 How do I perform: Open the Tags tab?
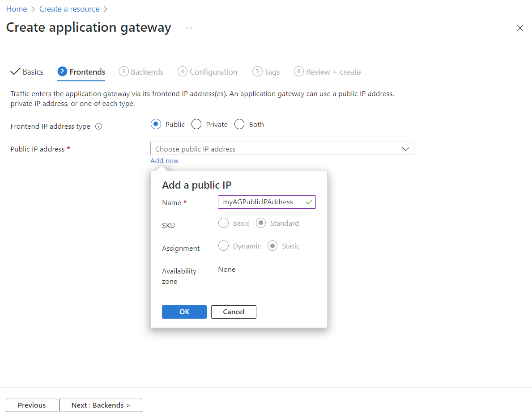(x=266, y=72)
